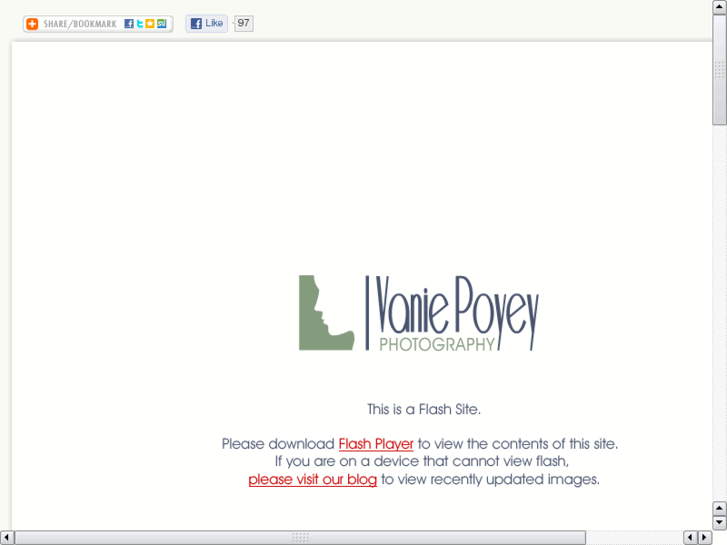Viewport: 727px width, 545px height.
Task: Share via the Facebook icon in bookmark bar
Action: click(129, 24)
